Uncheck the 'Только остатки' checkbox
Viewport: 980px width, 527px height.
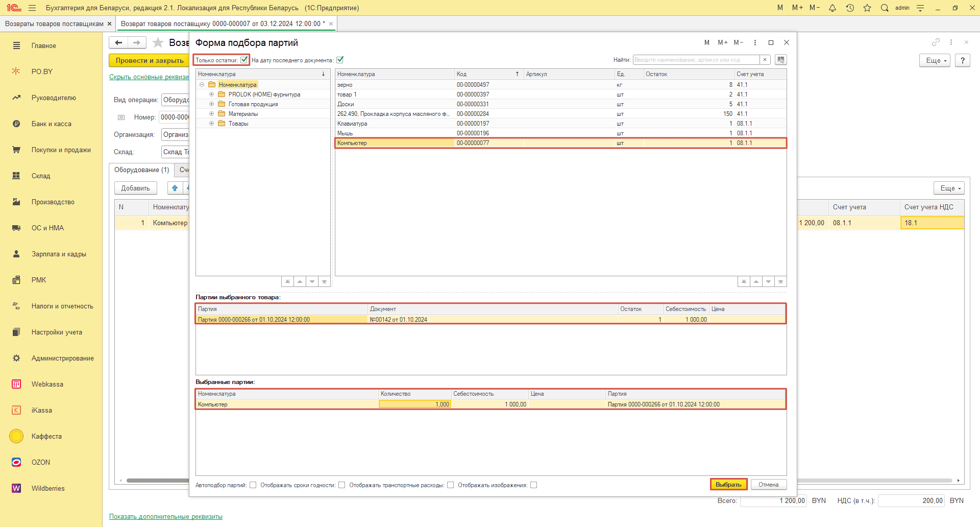pos(244,60)
